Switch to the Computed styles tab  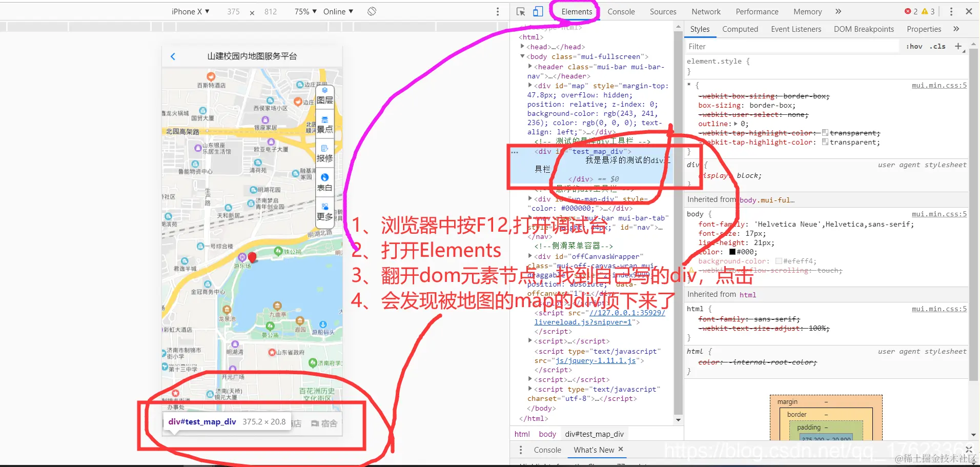(x=740, y=29)
